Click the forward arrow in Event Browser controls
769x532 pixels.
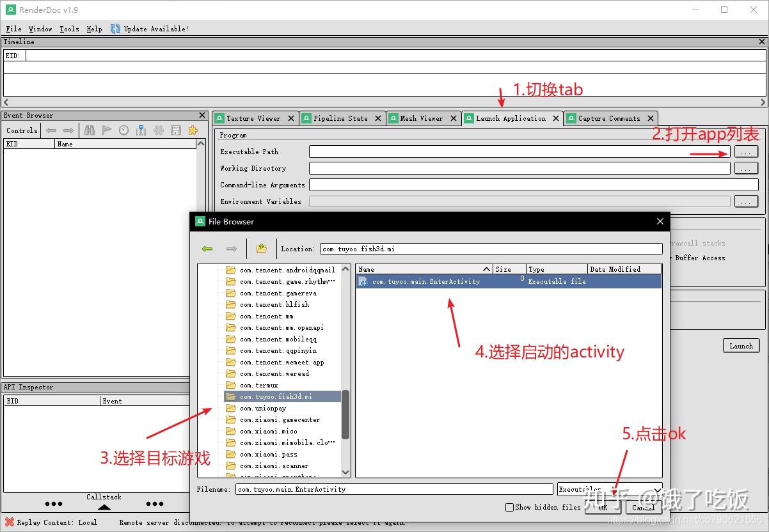(68, 130)
